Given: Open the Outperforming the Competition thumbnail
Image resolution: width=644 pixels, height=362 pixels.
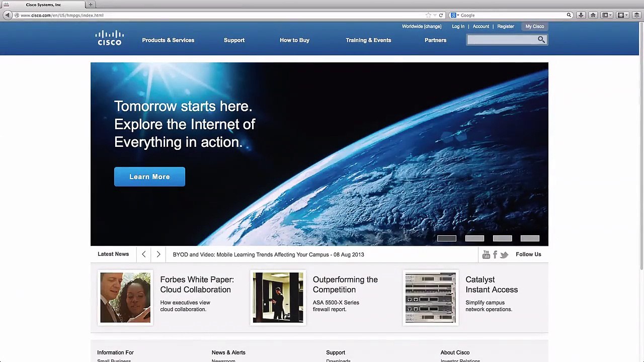Looking at the screenshot, I should point(278,298).
